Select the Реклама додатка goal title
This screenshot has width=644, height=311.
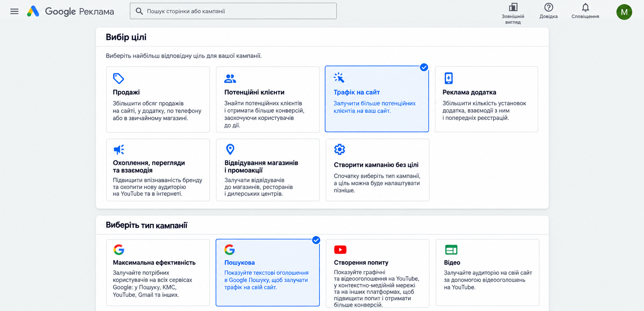pos(469,92)
